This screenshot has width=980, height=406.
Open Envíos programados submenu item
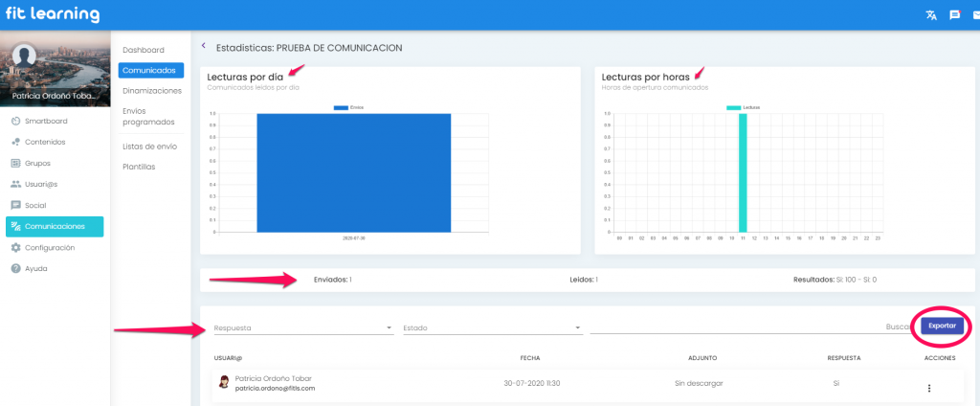coord(148,117)
